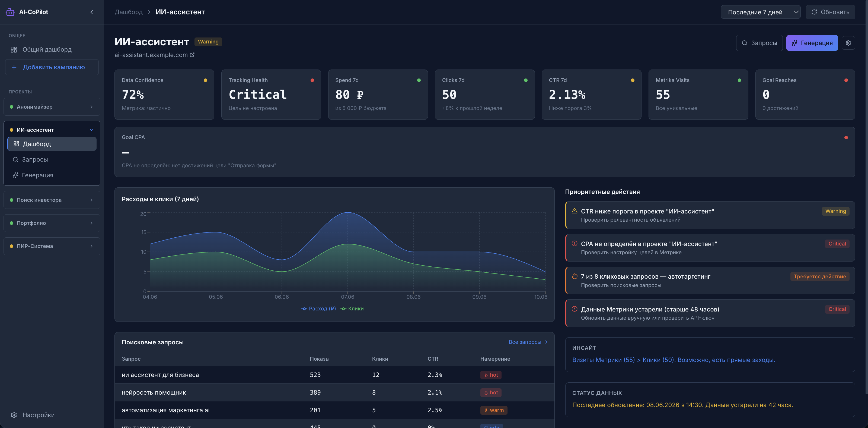Click the AI-CoPilot robot logo icon
This screenshot has width=868, height=428.
coord(11,12)
